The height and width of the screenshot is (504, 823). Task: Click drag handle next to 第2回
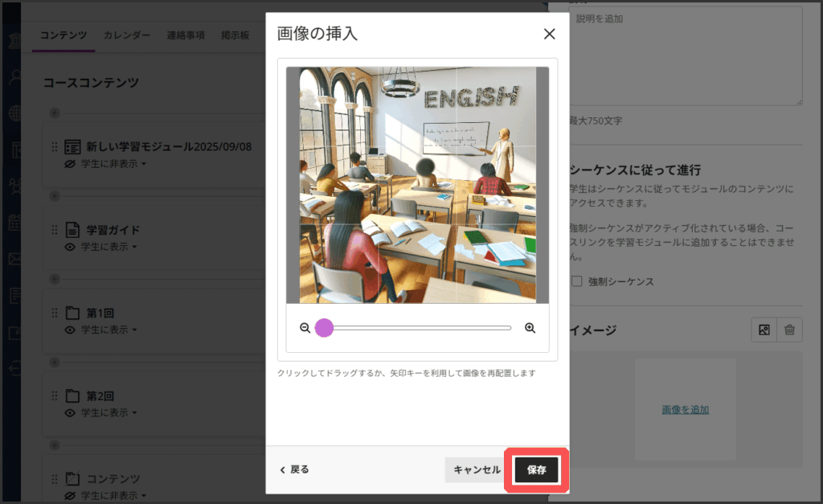(x=55, y=395)
